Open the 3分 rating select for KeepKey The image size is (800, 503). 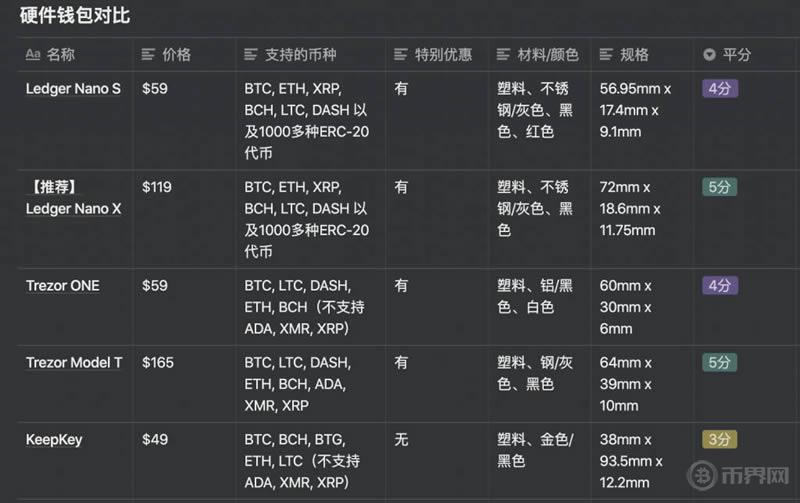[x=720, y=439]
